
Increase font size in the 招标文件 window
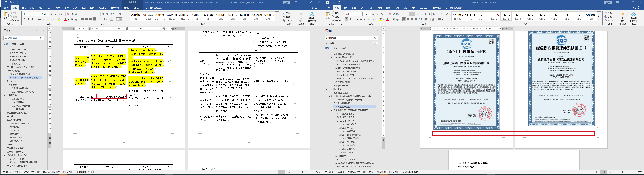[51, 14]
